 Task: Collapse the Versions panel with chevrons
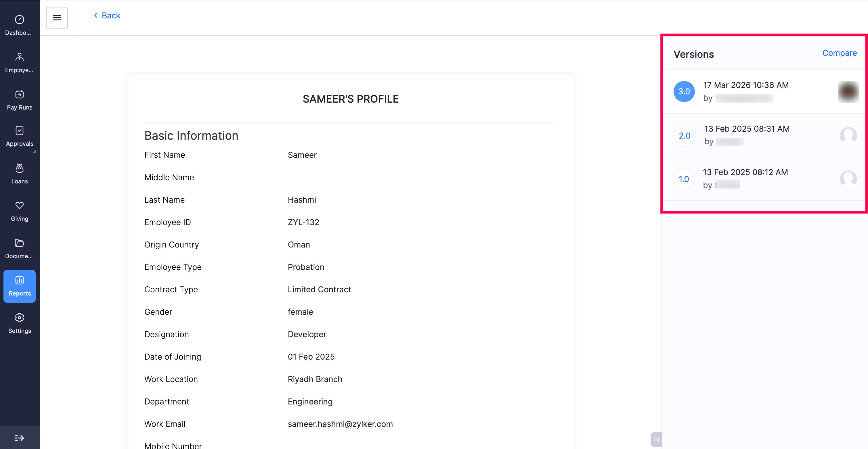(x=656, y=439)
